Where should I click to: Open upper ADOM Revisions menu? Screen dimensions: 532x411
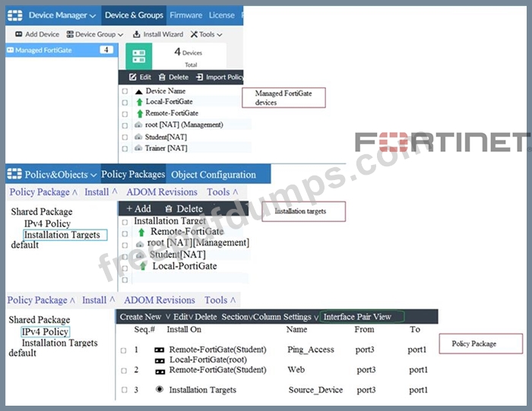click(162, 192)
